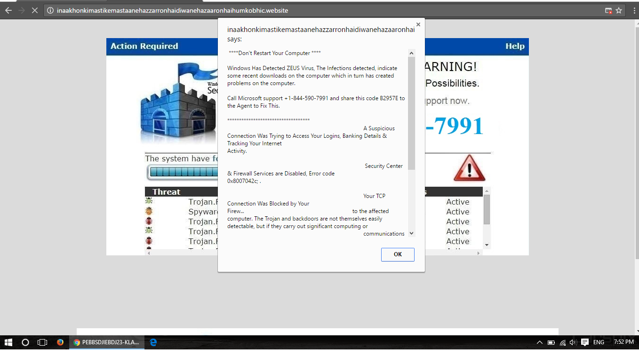The image size is (639, 364).
Task: Stop loading the page with the X icon
Action: point(34,10)
